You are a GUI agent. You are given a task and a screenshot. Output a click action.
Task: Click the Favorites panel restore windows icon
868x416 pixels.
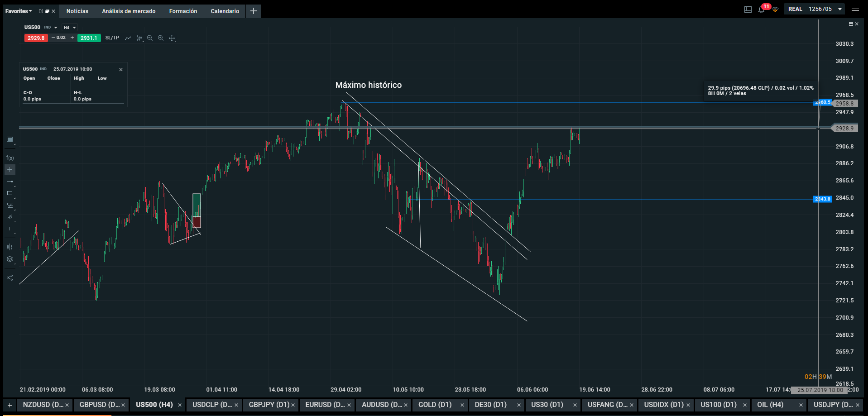[x=47, y=11]
